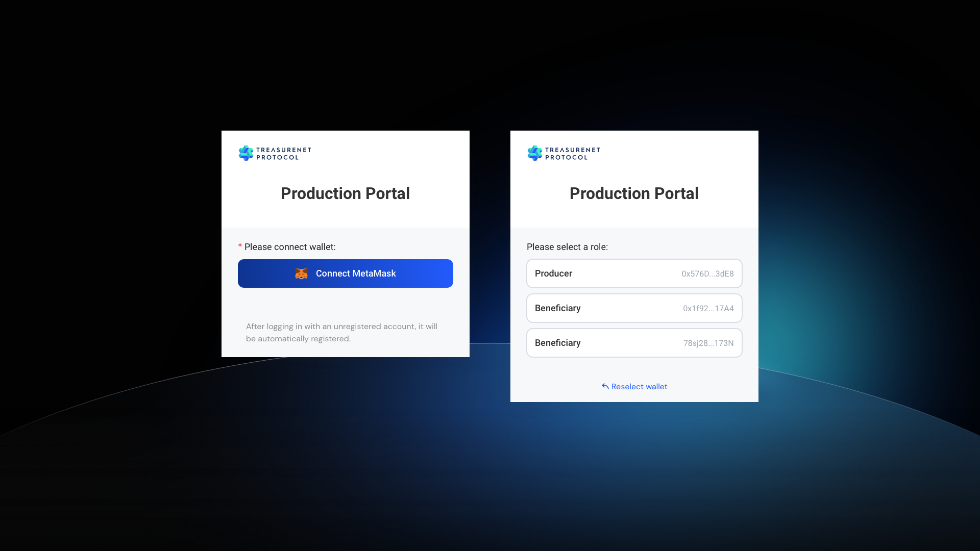
Task: Click the 78sj28...173N address text
Action: [708, 343]
